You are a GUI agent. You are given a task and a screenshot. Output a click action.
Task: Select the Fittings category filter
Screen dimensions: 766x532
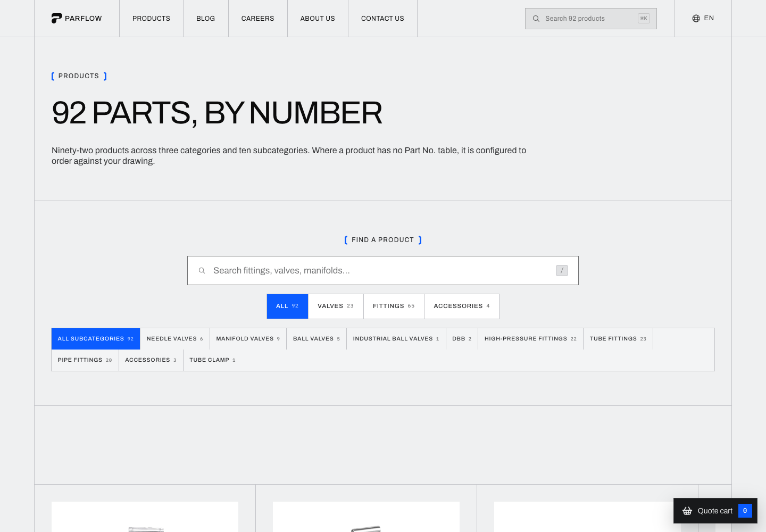(x=394, y=306)
